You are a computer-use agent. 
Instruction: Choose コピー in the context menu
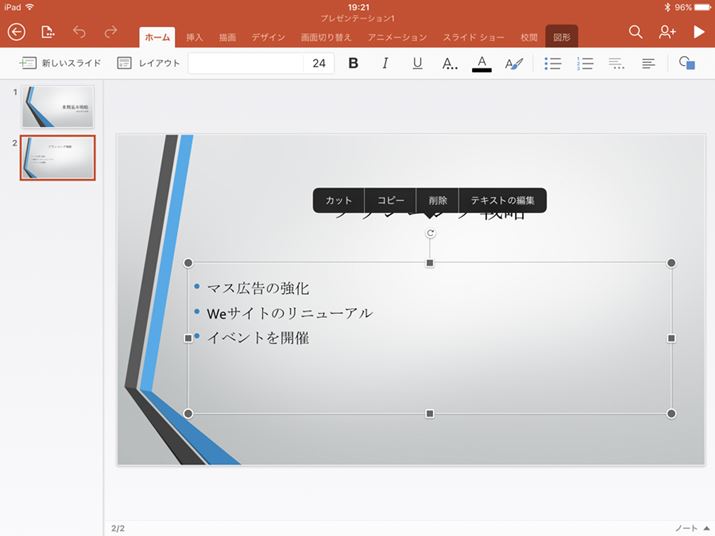pyautogui.click(x=391, y=201)
